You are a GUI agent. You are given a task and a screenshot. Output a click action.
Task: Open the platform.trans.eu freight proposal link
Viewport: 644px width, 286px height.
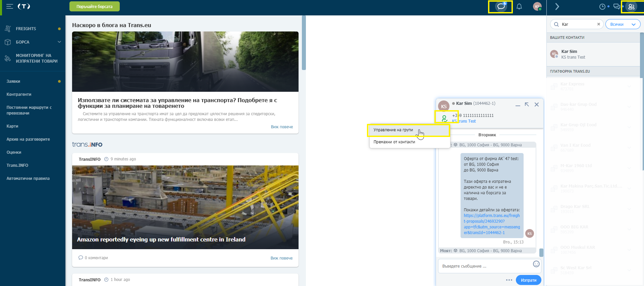point(492,224)
